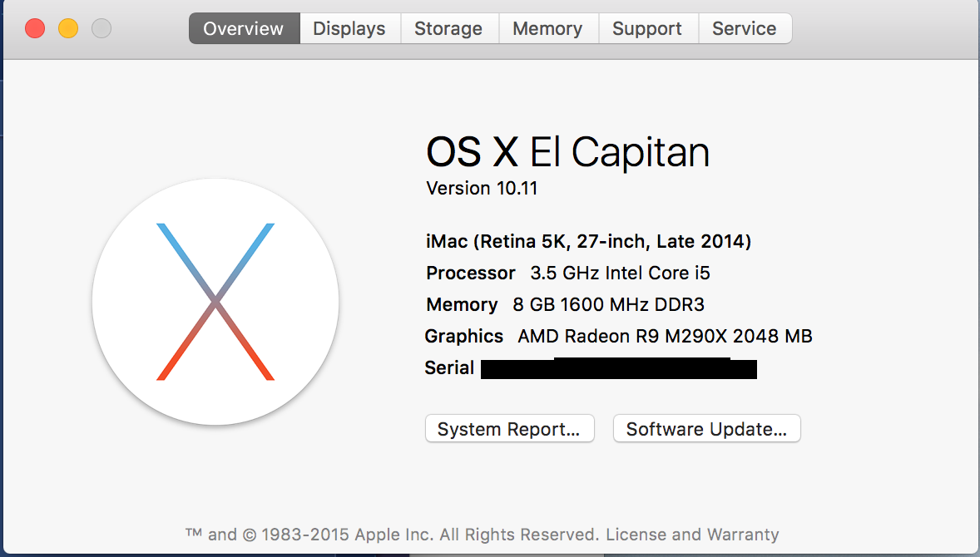Open the Storage tab
Screen dimensions: 980x557
point(449,29)
